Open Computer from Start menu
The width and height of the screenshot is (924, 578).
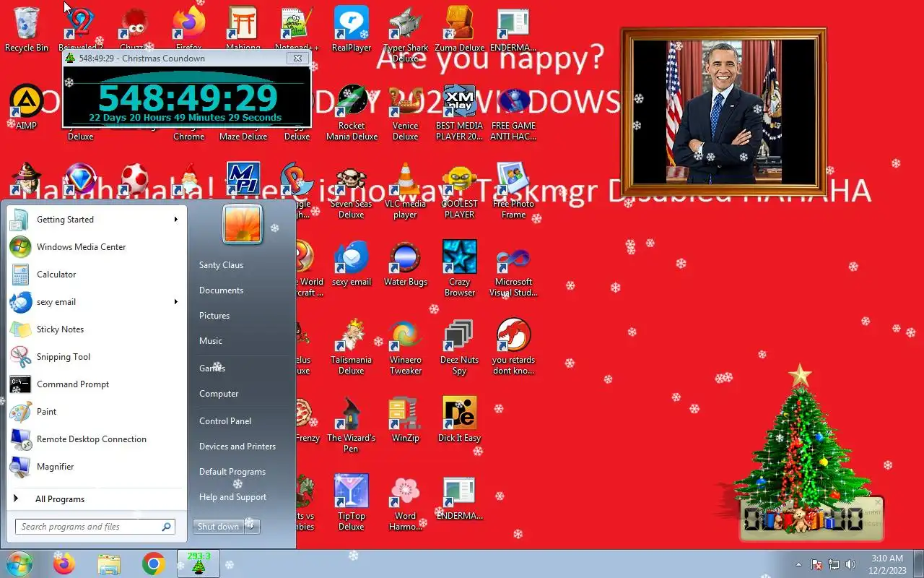219,394
